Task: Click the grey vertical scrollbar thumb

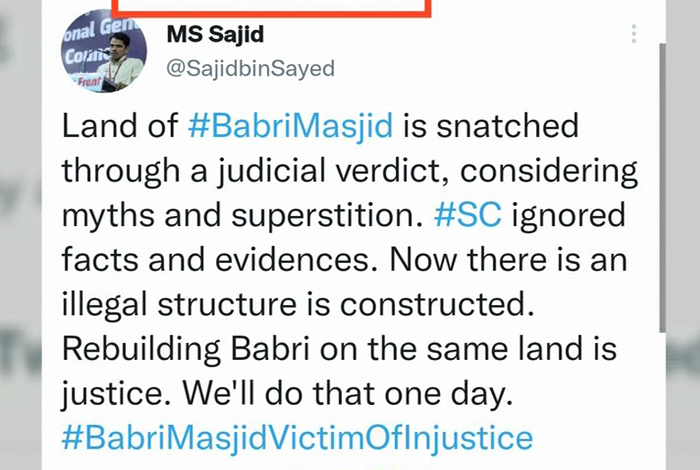Action: [x=662, y=187]
